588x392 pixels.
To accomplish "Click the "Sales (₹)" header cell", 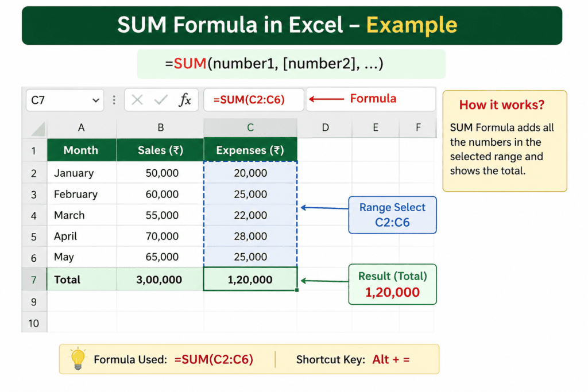I will pyautogui.click(x=160, y=150).
